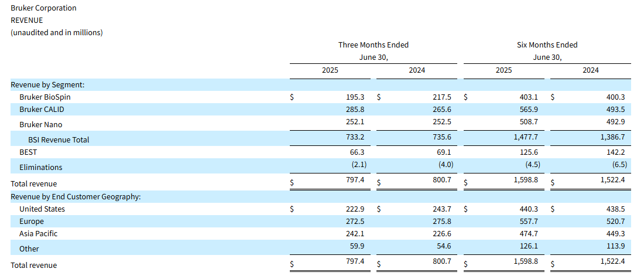Viewport: 644px width, 279px height.
Task: Click the BSI Revenue Total value 1,477.7
Action: [x=526, y=137]
